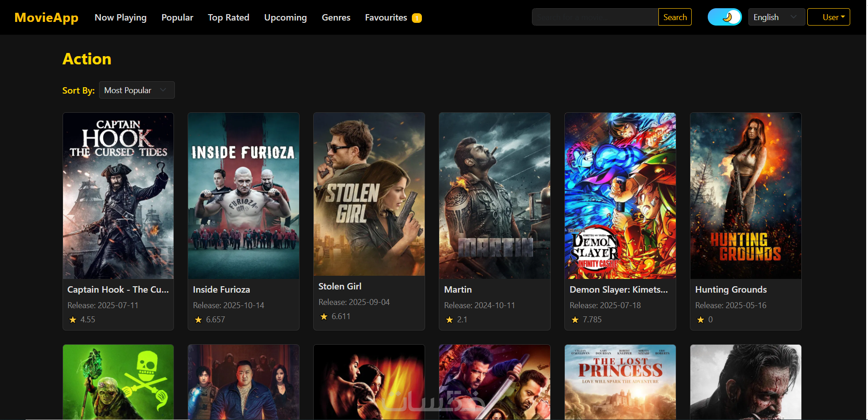
Task: Click release date 2024-10-11
Action: click(479, 305)
